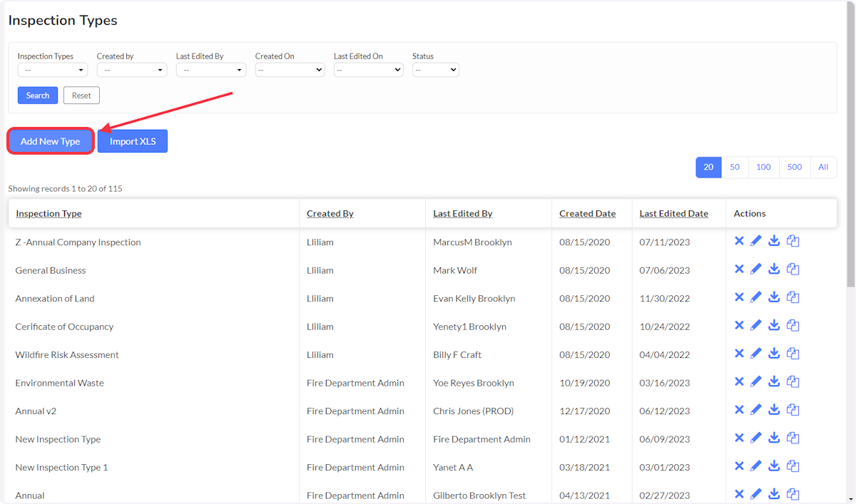The width and height of the screenshot is (856, 504).
Task: Download the General Business inspection type
Action: click(x=774, y=269)
